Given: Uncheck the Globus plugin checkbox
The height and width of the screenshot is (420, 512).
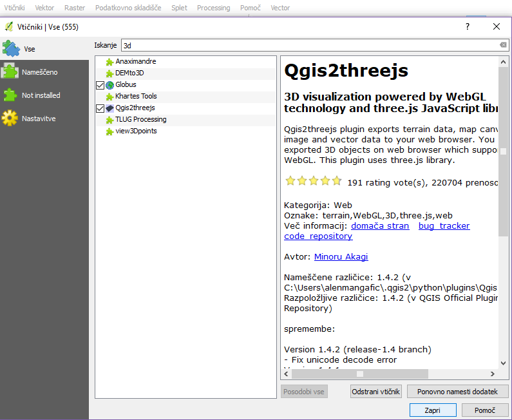Looking at the screenshot, I should [100, 85].
